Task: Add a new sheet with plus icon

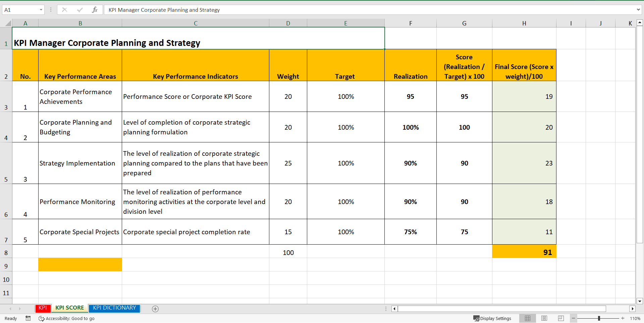Action: coord(155,309)
